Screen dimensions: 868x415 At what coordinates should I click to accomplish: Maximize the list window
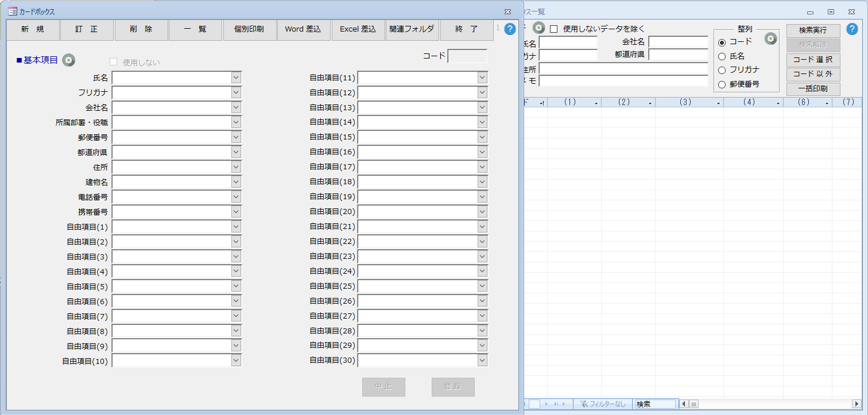[x=831, y=11]
